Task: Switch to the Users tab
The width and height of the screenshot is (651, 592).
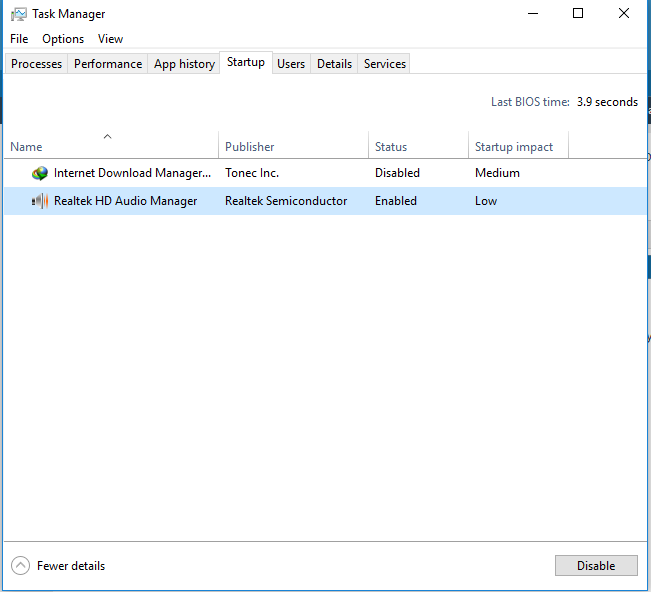Action: click(291, 64)
